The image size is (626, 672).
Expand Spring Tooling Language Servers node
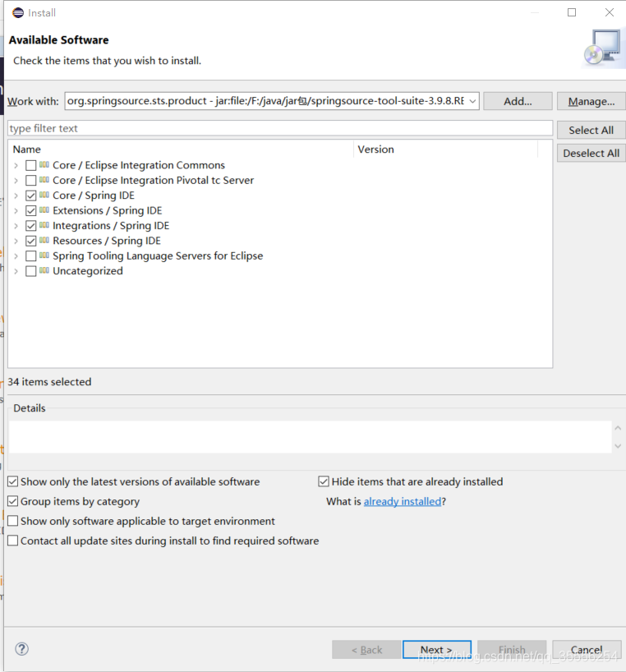[x=16, y=256]
